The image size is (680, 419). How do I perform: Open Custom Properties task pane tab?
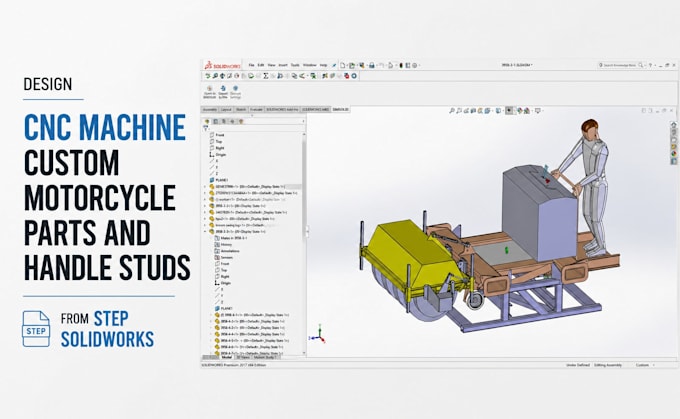pyautogui.click(x=673, y=161)
